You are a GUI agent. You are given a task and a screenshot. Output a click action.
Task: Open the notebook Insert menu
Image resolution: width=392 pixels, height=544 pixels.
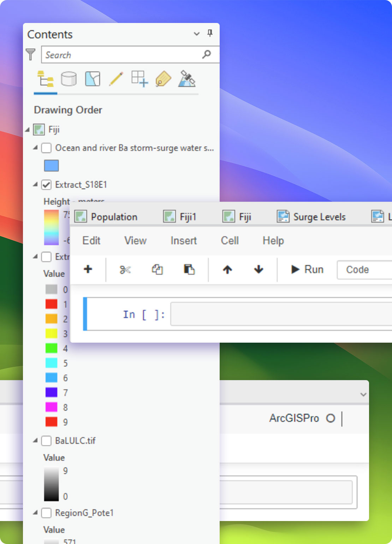(183, 241)
